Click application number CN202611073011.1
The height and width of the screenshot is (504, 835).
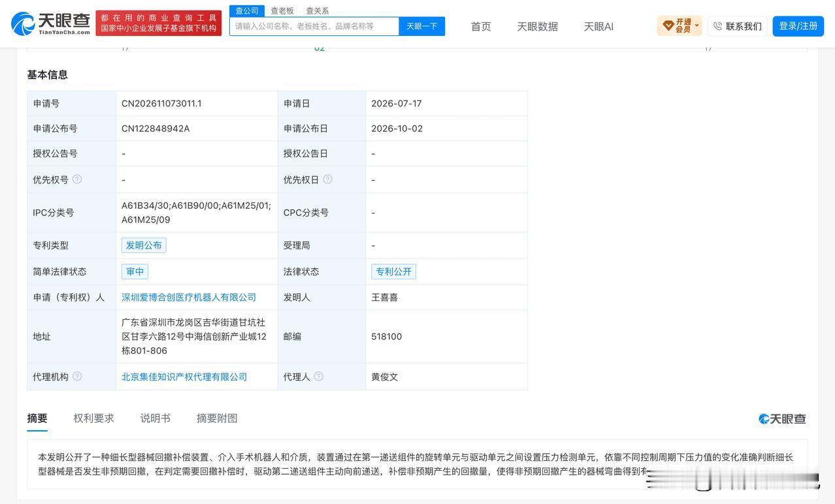tap(161, 103)
